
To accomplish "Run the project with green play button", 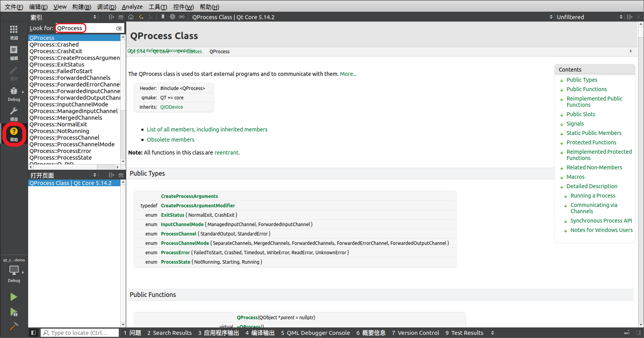I will (14, 297).
